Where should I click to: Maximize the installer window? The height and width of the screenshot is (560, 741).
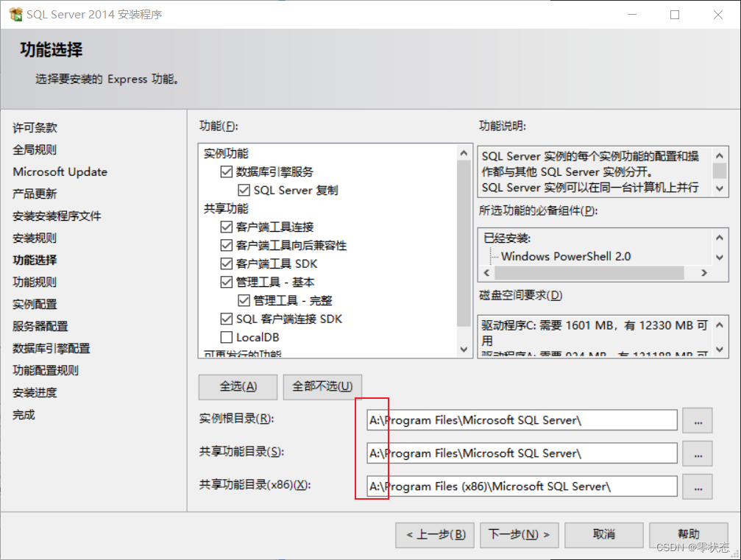(x=675, y=15)
